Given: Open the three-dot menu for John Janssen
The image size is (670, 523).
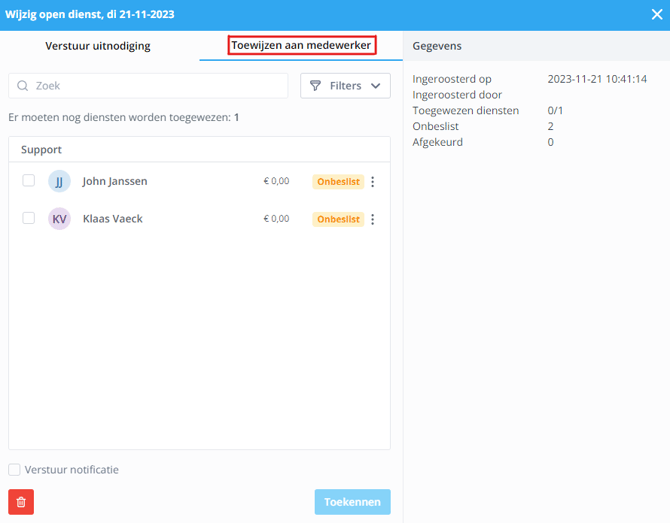Looking at the screenshot, I should click(x=373, y=182).
